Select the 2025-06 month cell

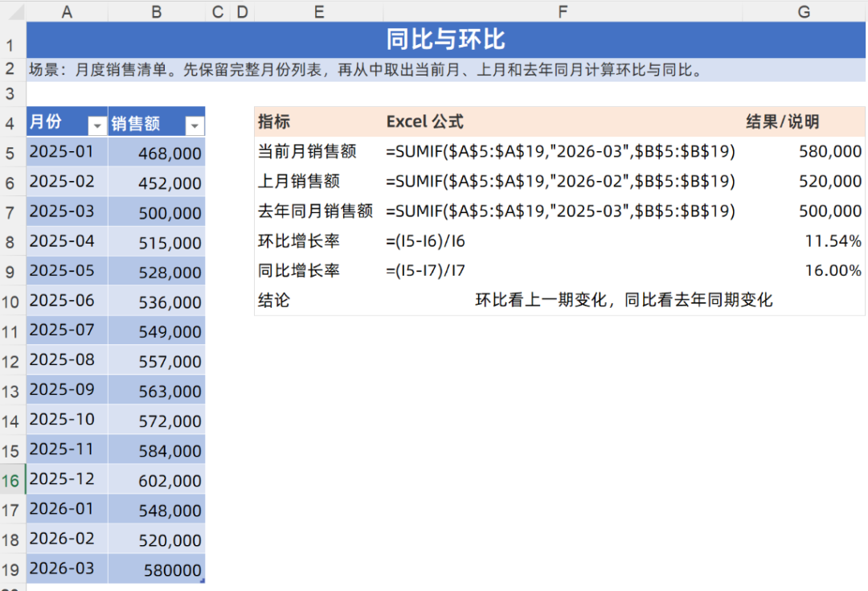tap(67, 301)
